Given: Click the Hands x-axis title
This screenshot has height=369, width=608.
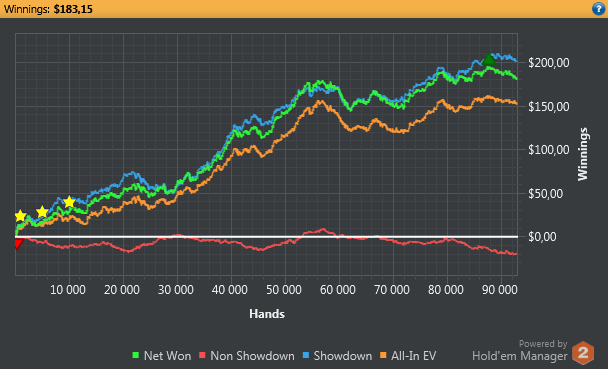Looking at the screenshot, I should pyautogui.click(x=267, y=314).
